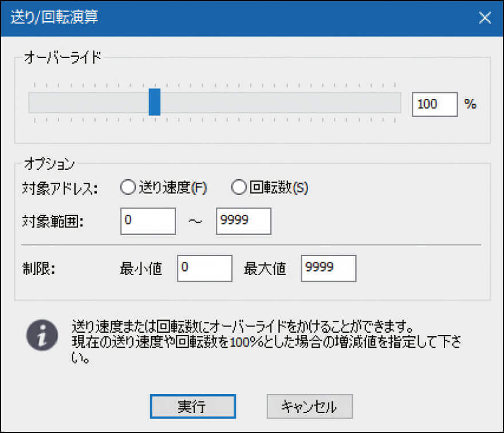Click the % label beside the override field
The width and height of the screenshot is (504, 433).
pos(471,104)
